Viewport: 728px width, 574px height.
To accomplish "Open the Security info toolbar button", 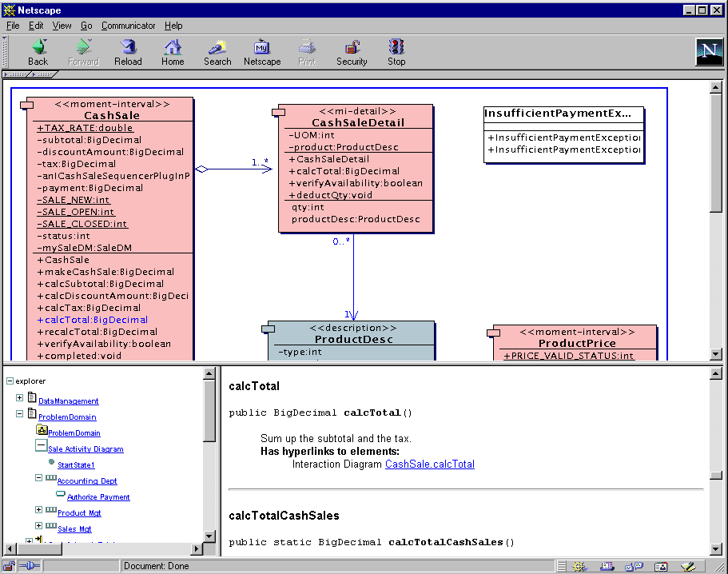I will click(352, 53).
